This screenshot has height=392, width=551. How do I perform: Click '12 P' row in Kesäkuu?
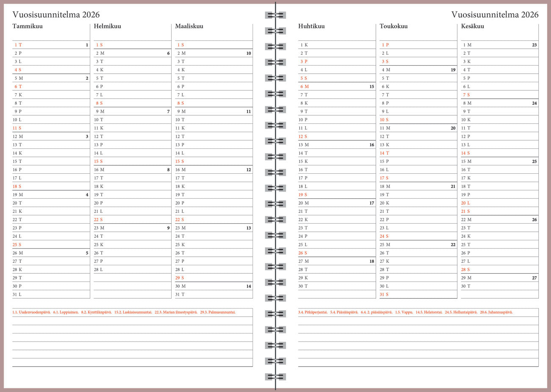(x=500, y=136)
